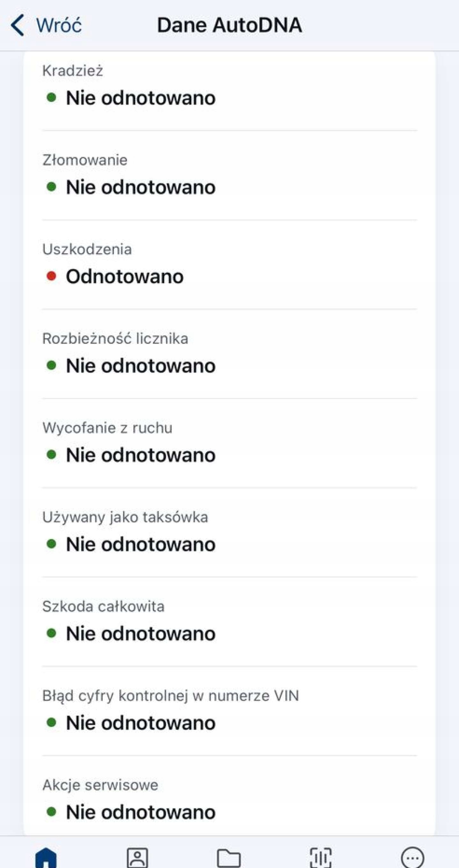Tap the green dot under Kradzież

coord(51,98)
